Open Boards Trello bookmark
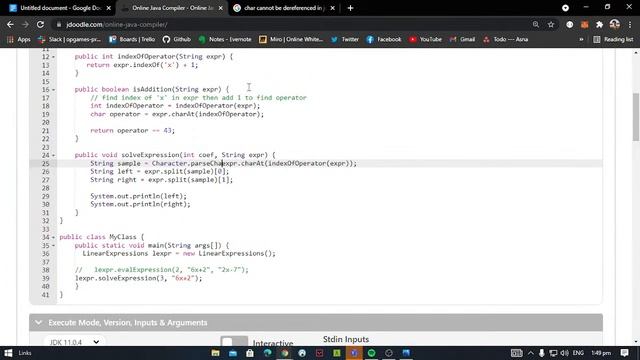Screen dimensions: 640x360 (x=132, y=39)
